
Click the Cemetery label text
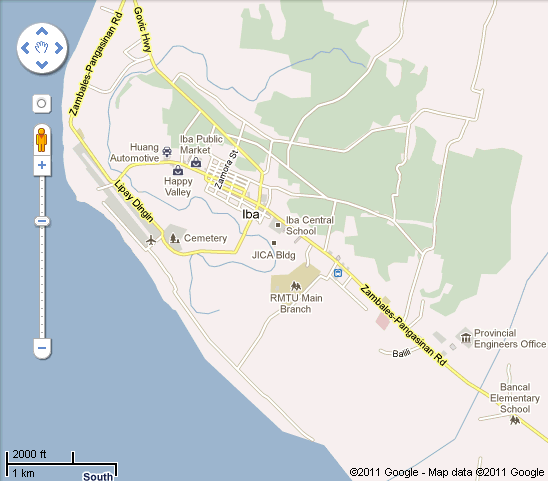(206, 238)
